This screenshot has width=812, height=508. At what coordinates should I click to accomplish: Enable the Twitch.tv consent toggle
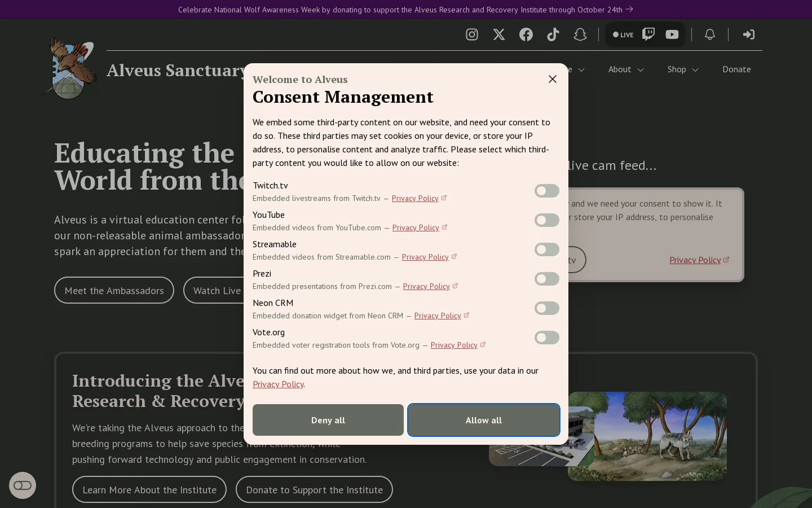coord(547,191)
